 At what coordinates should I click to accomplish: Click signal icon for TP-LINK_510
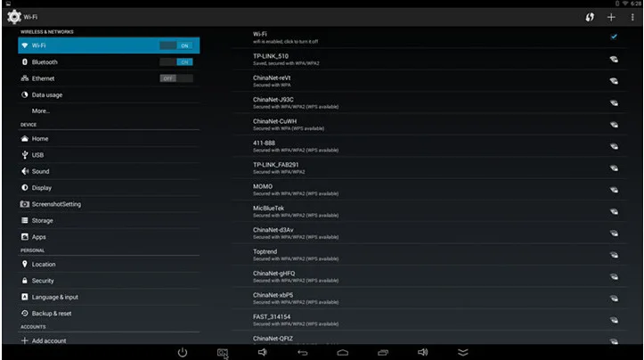point(614,59)
